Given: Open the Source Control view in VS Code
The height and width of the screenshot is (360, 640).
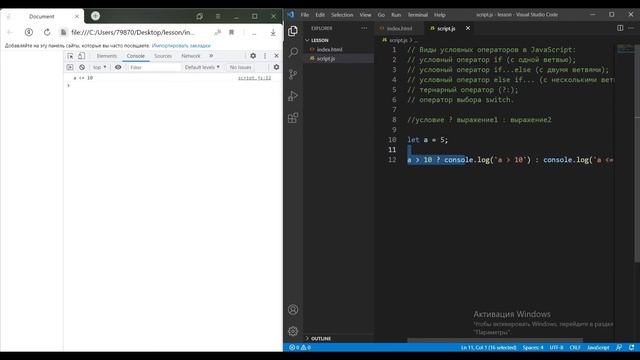Looking at the screenshot, I should tap(293, 74).
